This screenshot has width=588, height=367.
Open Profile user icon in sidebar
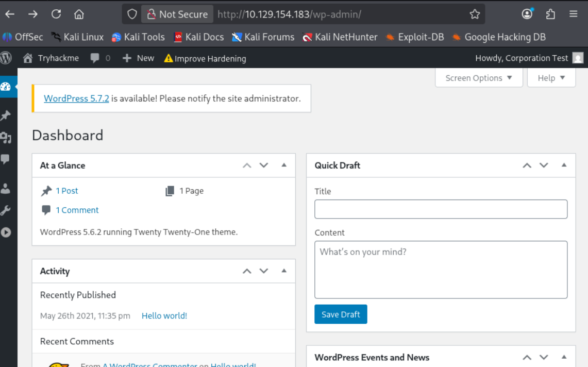pyautogui.click(x=6, y=188)
